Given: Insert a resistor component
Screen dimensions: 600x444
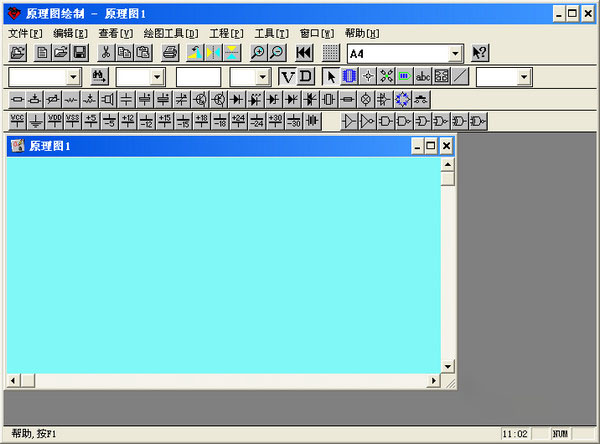Looking at the screenshot, I should pos(17,99).
